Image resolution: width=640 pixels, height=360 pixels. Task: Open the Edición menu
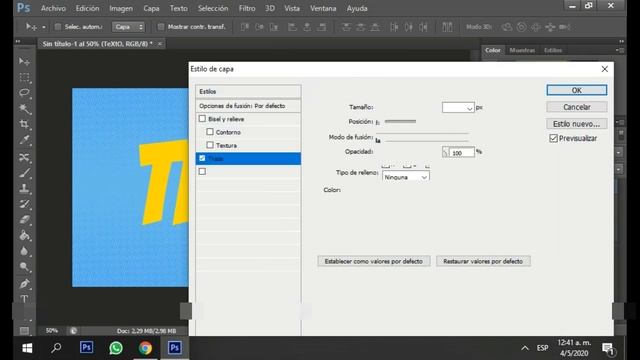point(87,8)
